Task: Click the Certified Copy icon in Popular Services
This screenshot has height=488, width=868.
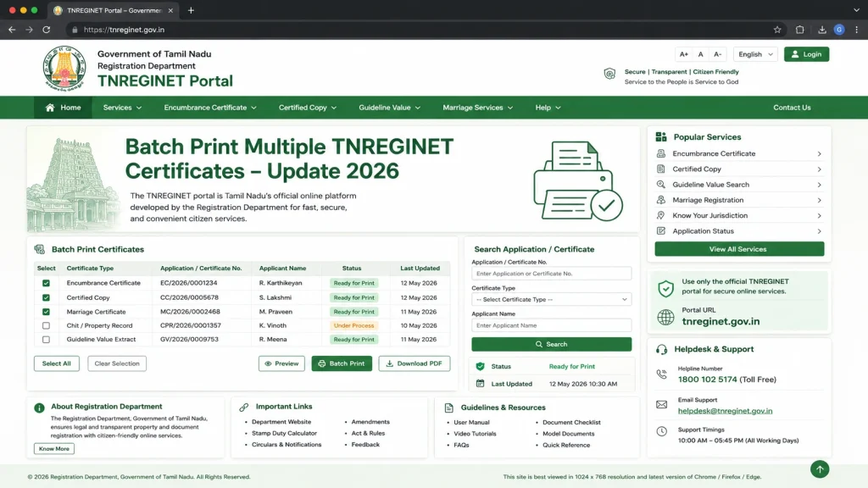Action: [660, 169]
